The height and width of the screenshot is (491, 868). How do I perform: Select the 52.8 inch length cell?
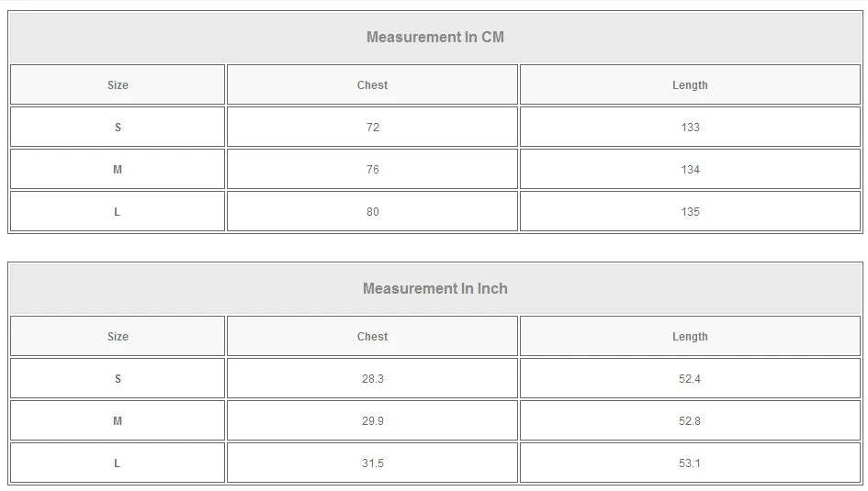pos(690,421)
